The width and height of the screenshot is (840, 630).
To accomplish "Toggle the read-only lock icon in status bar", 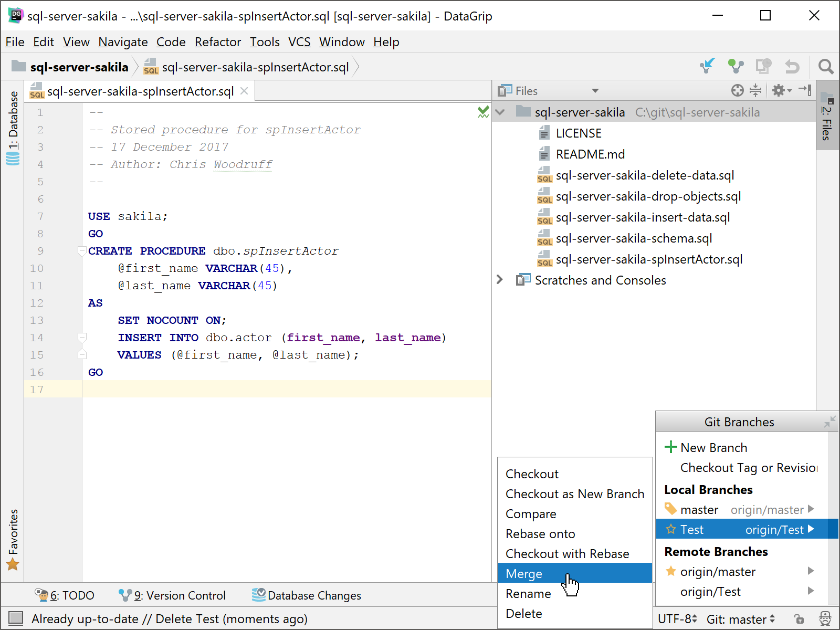I will tap(799, 619).
